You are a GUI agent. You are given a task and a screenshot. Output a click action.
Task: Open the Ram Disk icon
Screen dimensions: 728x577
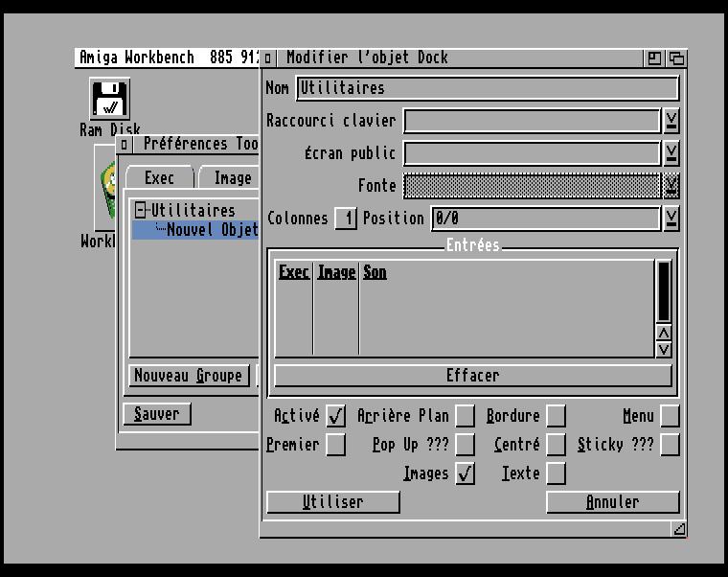pos(110,100)
